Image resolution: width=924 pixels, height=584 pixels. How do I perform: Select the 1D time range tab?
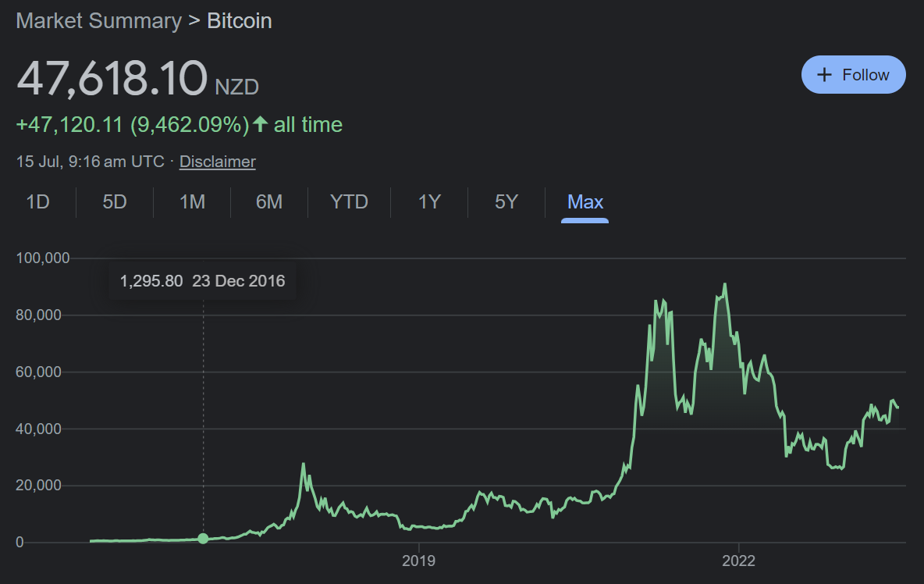(37, 202)
